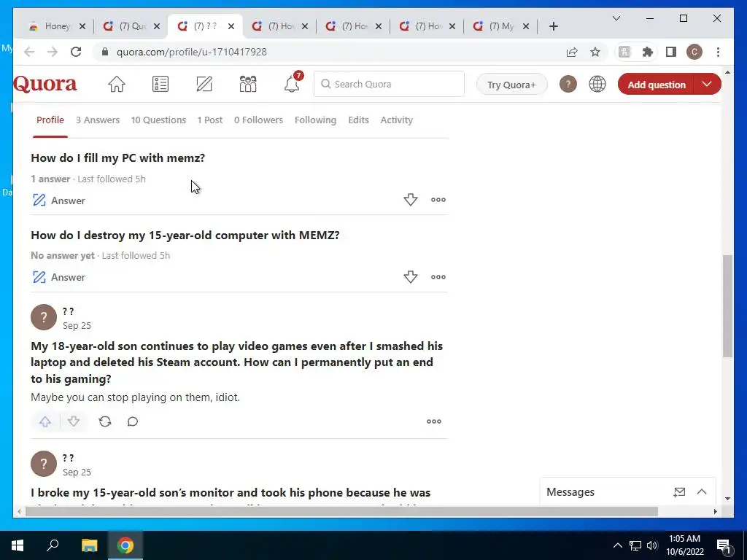
Task: Open more options for 'fill my PC with memz'
Action: [438, 200]
